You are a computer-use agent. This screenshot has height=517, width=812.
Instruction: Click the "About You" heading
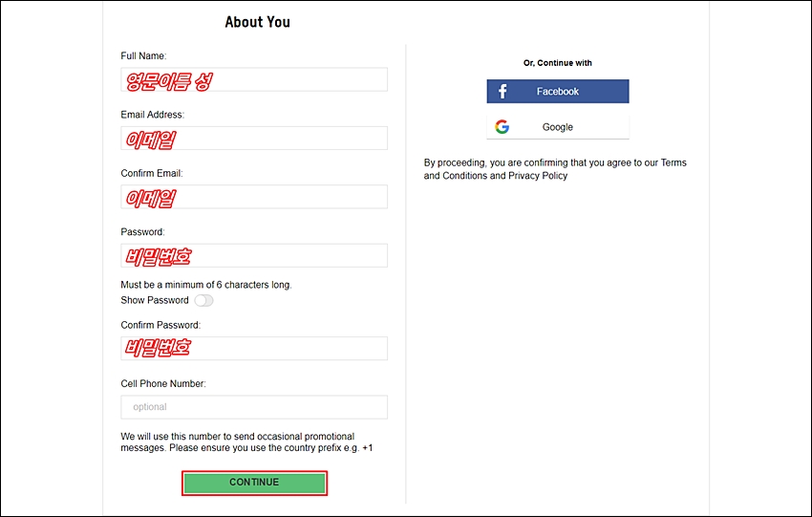click(257, 22)
